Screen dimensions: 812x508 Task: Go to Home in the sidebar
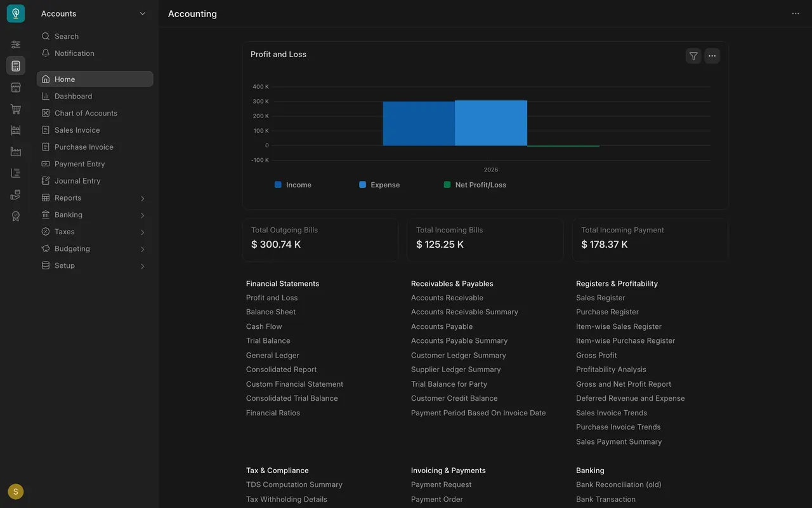[95, 79]
